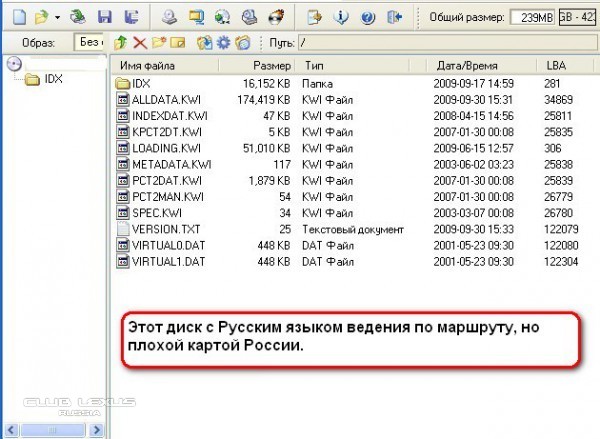Select the VERSION.TXT file row

[x=162, y=229]
